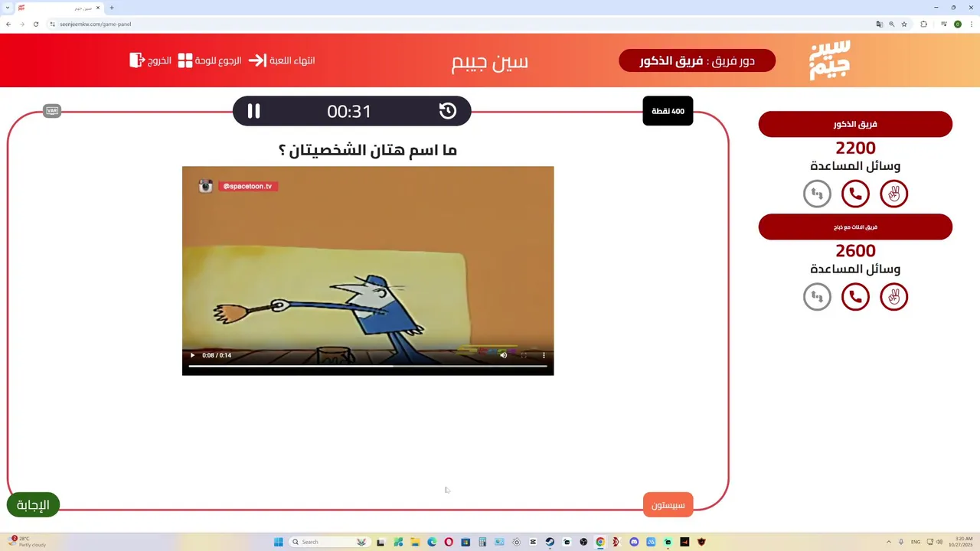Open the Windows Start menu
The image size is (980, 551).
278,542
